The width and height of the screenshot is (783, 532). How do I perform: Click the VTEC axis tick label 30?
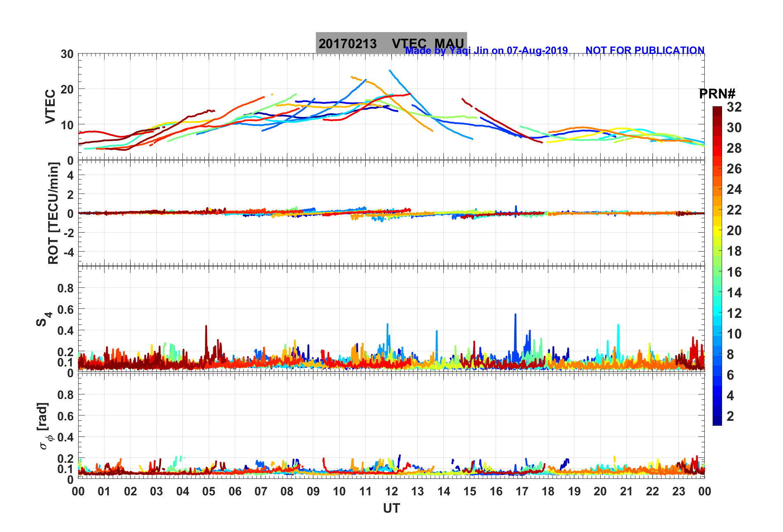[x=67, y=54]
